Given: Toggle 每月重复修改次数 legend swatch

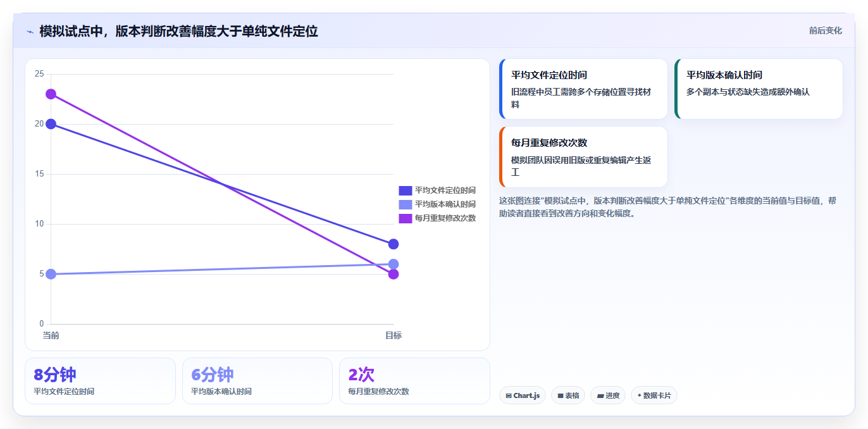Looking at the screenshot, I should point(405,218).
